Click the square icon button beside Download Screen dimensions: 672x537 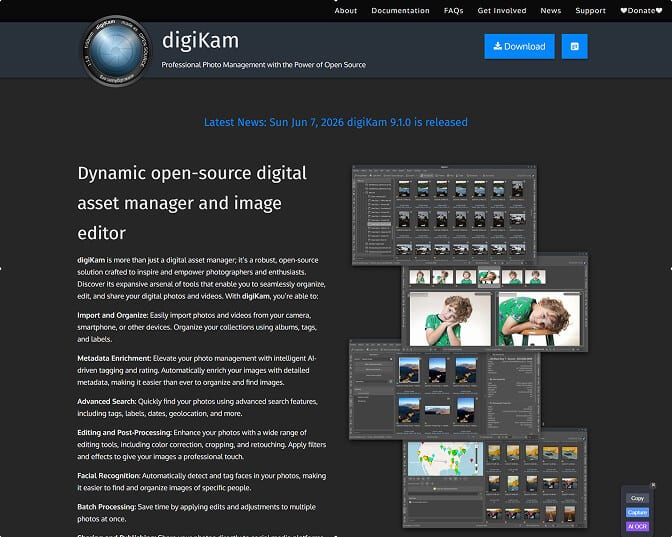tap(575, 46)
